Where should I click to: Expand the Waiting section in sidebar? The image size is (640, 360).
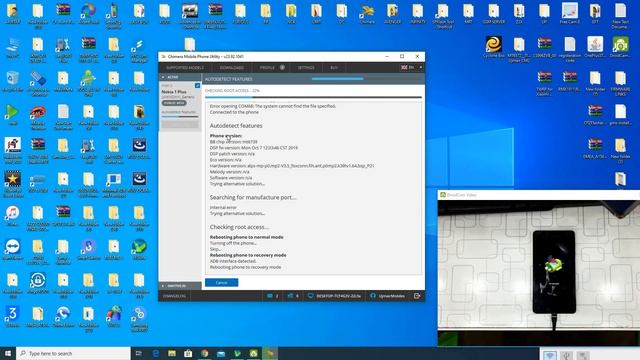180,286
